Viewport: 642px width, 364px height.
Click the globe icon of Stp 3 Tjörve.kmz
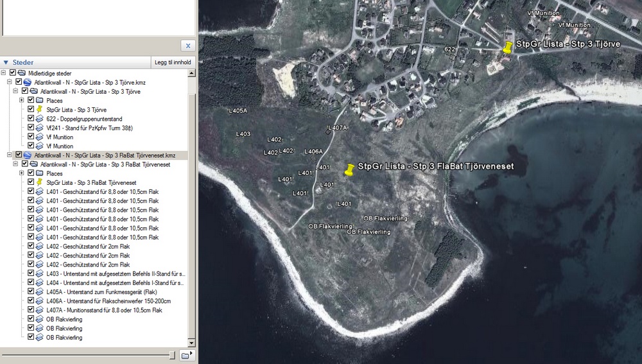[27, 82]
